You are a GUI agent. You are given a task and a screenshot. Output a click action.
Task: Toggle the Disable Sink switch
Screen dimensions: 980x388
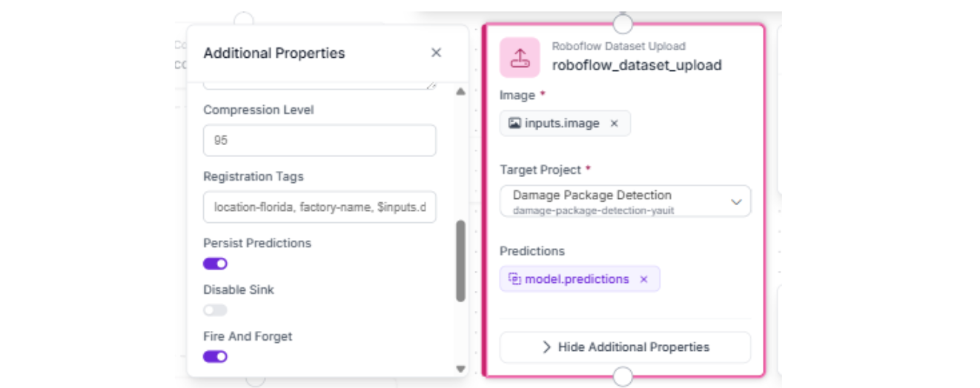pyautogui.click(x=215, y=310)
